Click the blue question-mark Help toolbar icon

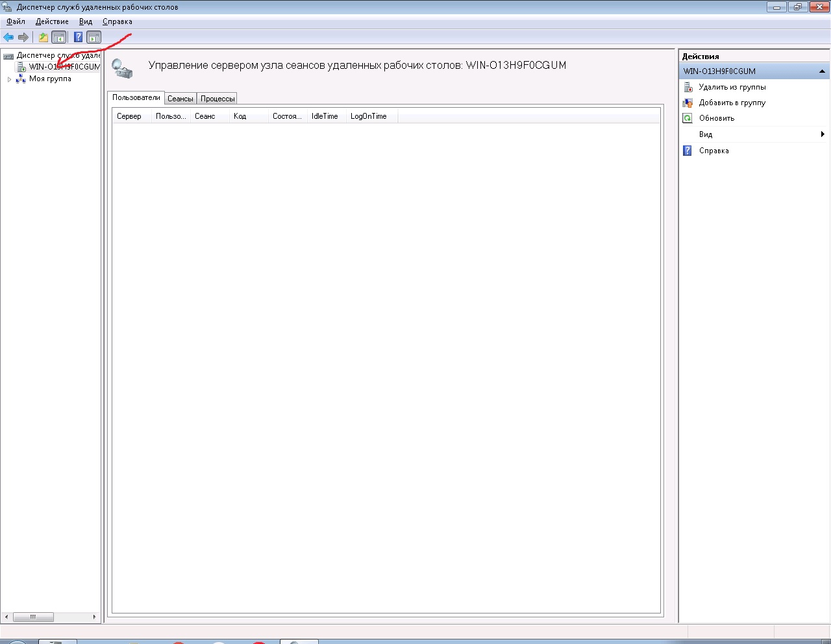coord(78,37)
